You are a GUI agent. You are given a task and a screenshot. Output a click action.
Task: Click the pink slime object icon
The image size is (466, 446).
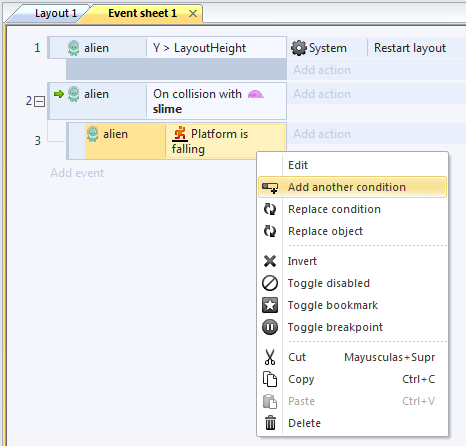pyautogui.click(x=256, y=95)
